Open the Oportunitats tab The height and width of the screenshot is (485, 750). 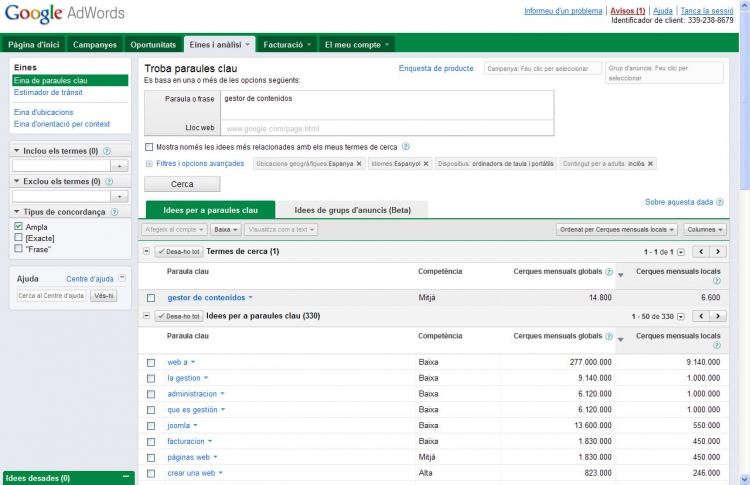[153, 44]
